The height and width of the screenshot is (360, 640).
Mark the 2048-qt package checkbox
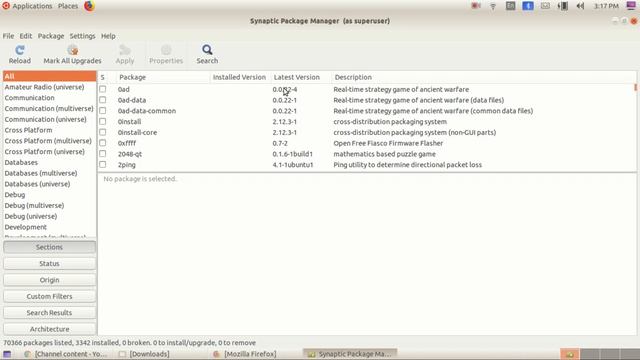102,154
